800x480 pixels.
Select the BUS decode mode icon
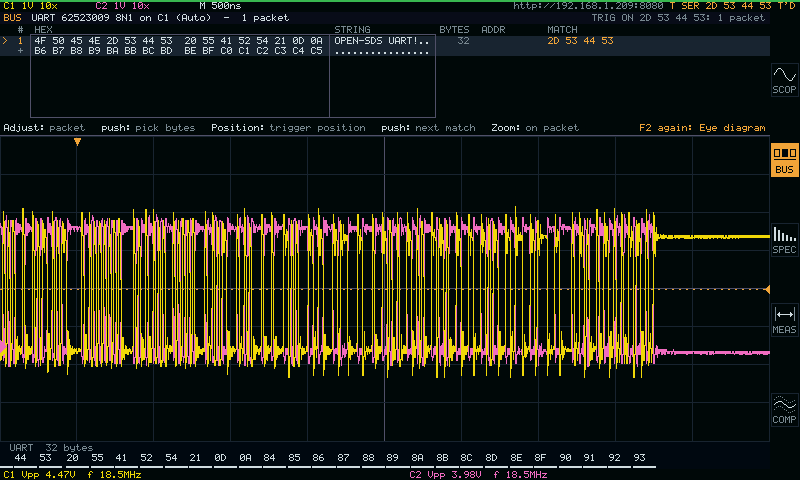point(784,160)
